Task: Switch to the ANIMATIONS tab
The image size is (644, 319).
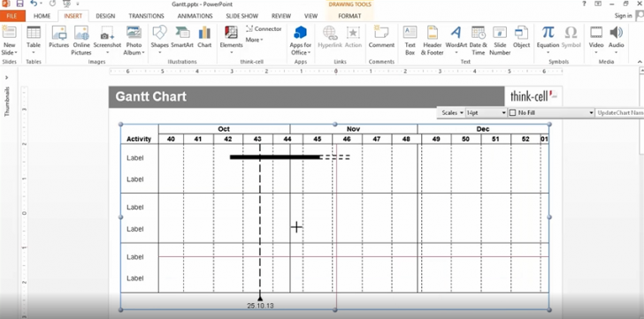Action: pyautogui.click(x=195, y=16)
